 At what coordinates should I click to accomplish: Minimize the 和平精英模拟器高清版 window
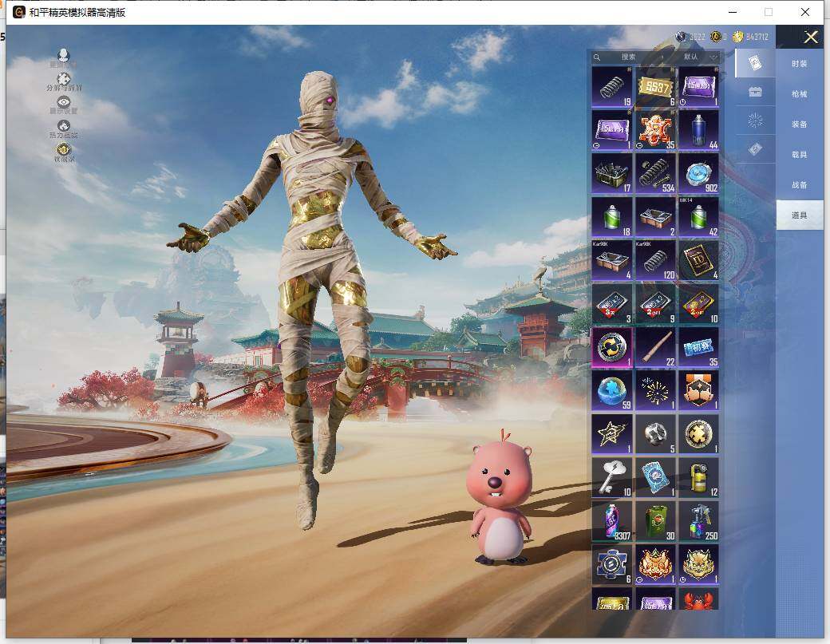coord(733,12)
